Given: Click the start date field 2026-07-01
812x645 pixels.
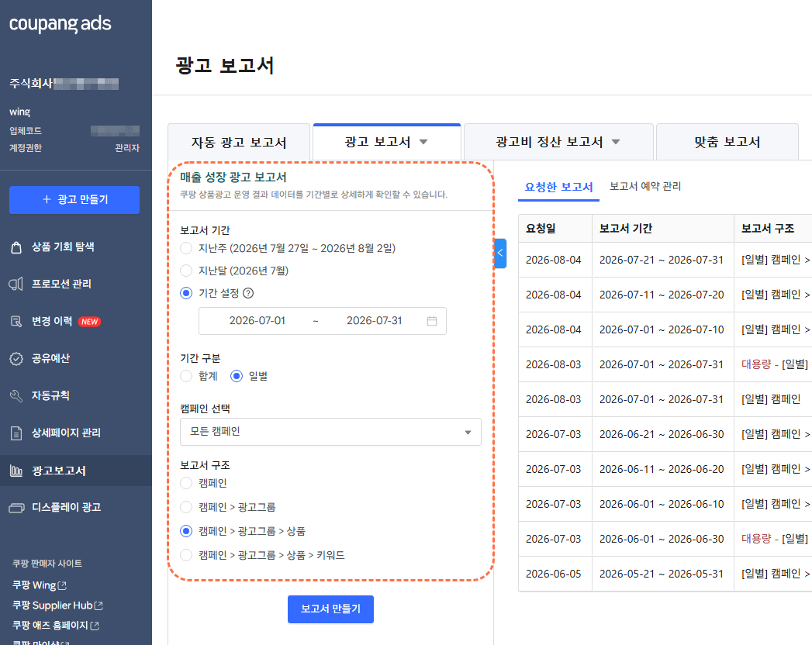Looking at the screenshot, I should (257, 321).
